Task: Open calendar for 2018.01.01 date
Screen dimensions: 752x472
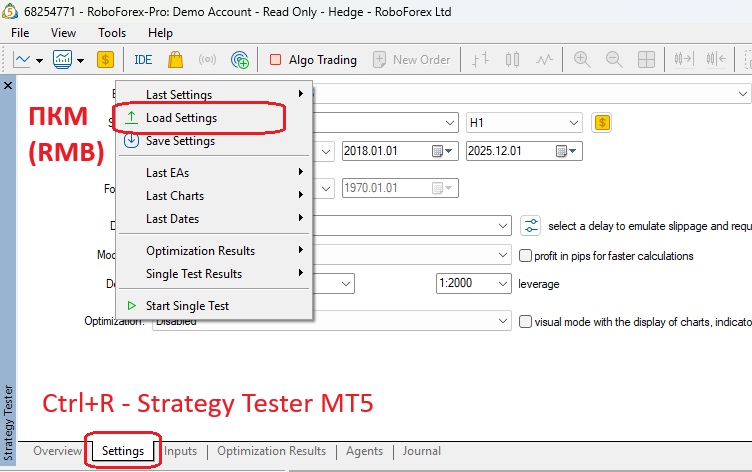Action: point(442,151)
